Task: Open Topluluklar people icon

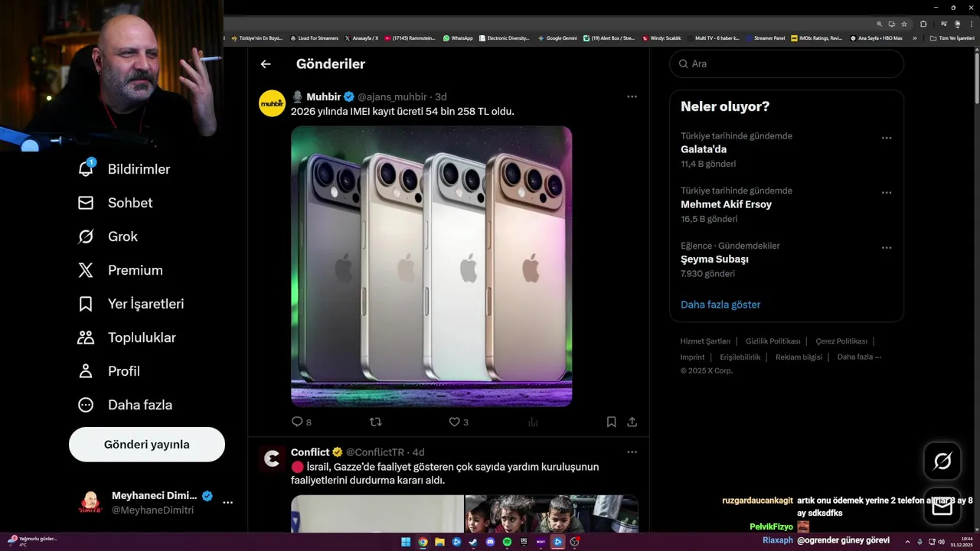Action: [86, 337]
